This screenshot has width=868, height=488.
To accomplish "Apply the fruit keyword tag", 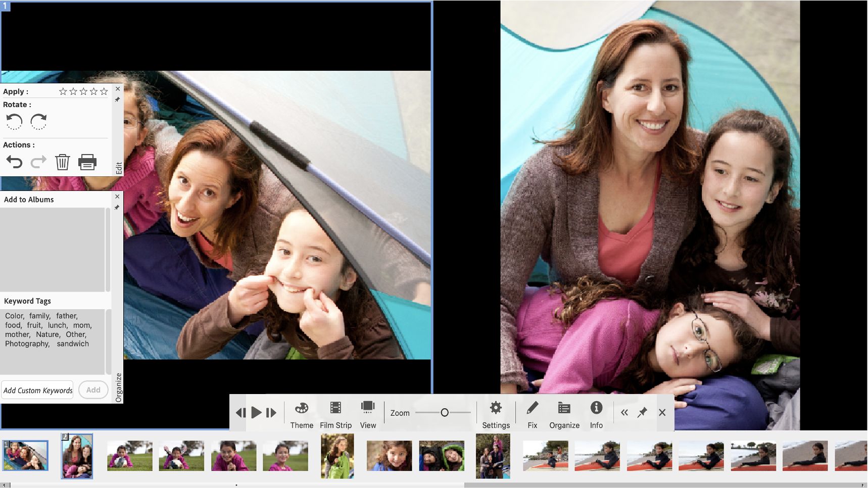I will [x=35, y=325].
